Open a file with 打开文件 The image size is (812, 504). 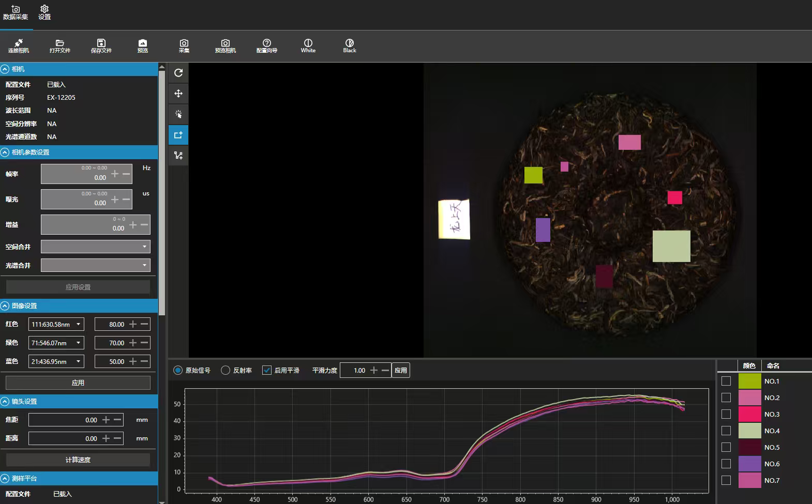pyautogui.click(x=59, y=45)
